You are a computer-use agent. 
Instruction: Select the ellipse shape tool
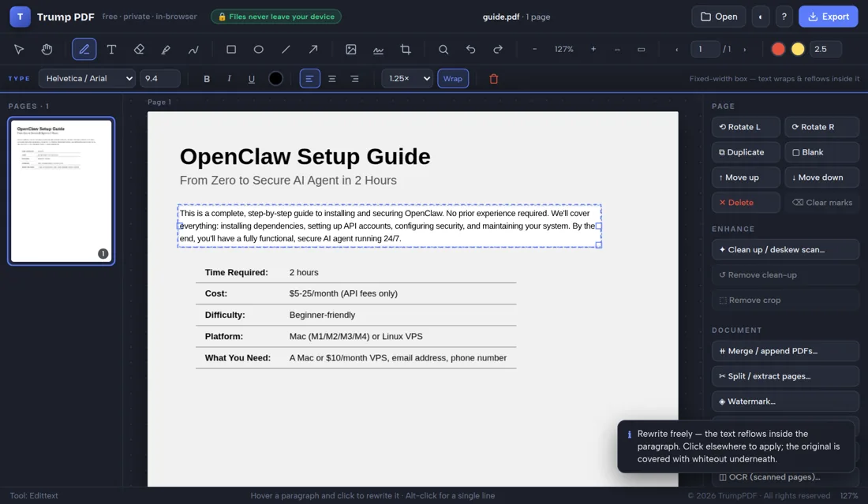click(x=259, y=49)
